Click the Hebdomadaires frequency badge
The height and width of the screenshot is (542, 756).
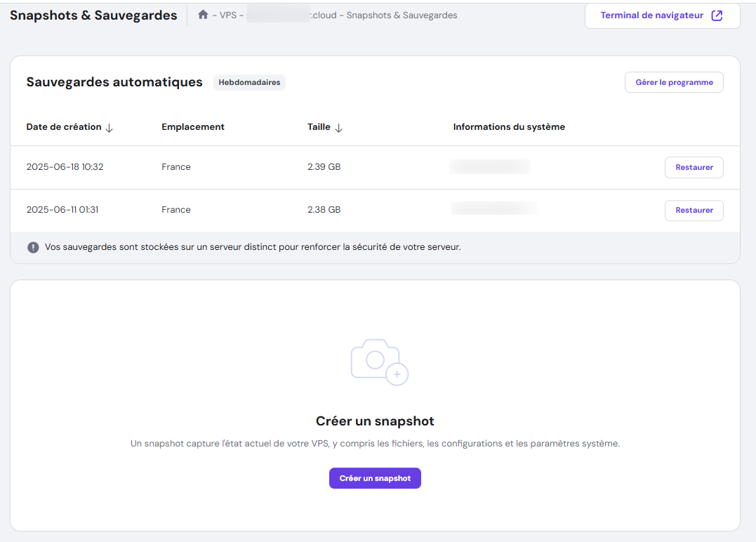point(249,82)
